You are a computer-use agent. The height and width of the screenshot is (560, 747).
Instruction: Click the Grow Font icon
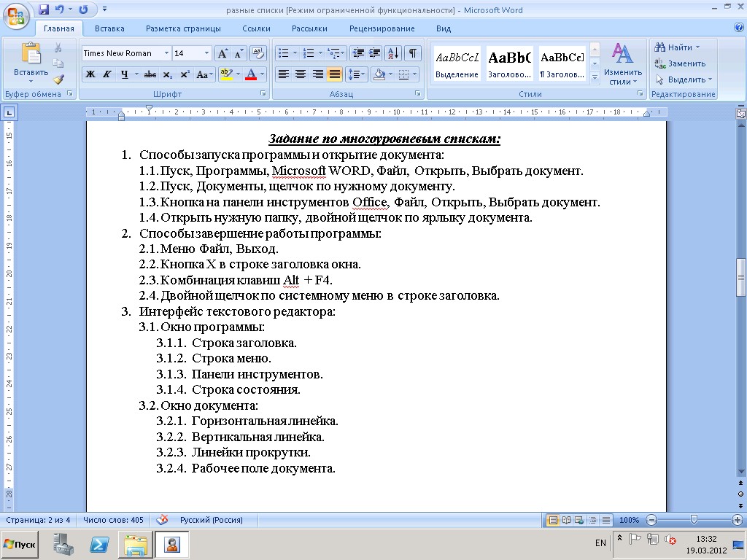(223, 53)
